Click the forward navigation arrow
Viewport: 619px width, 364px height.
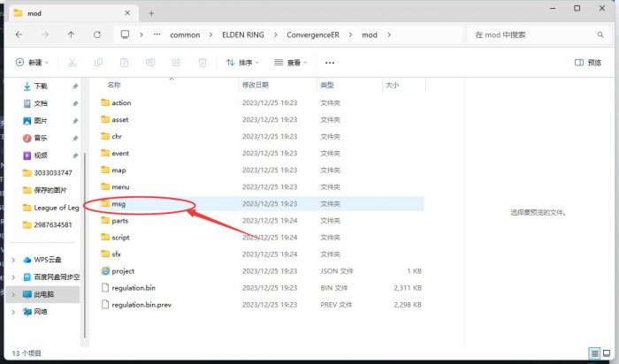pyautogui.click(x=45, y=34)
